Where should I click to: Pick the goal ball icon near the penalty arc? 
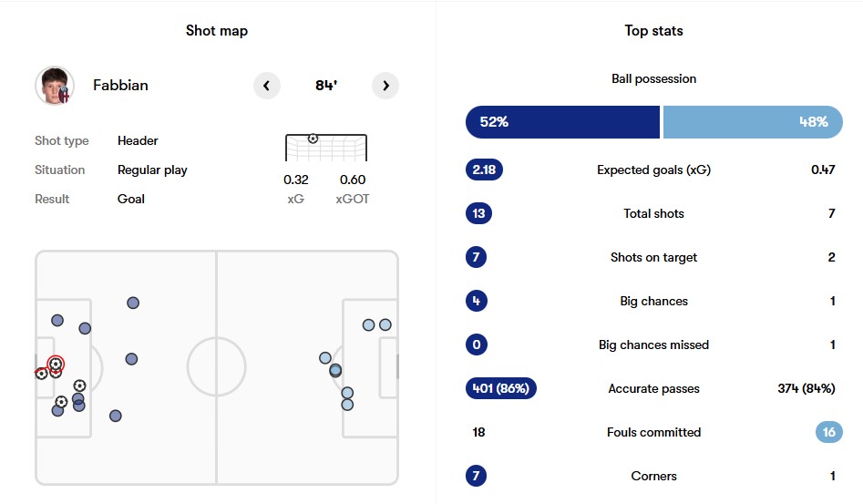80,386
